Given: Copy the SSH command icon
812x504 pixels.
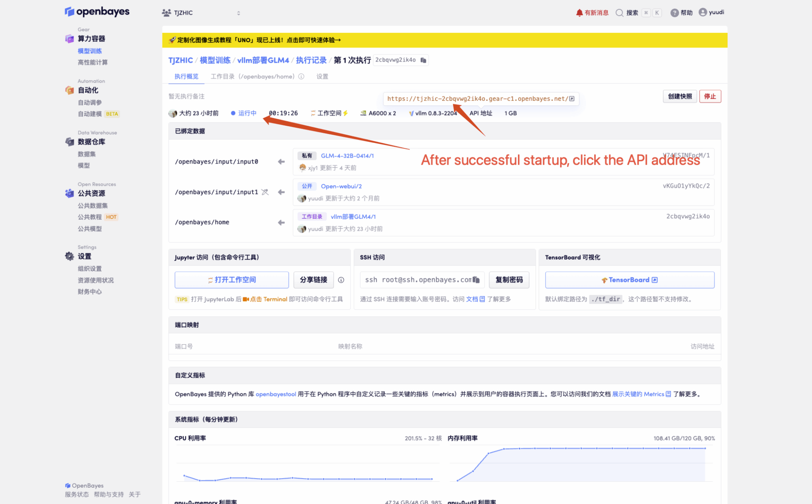Looking at the screenshot, I should pos(476,280).
